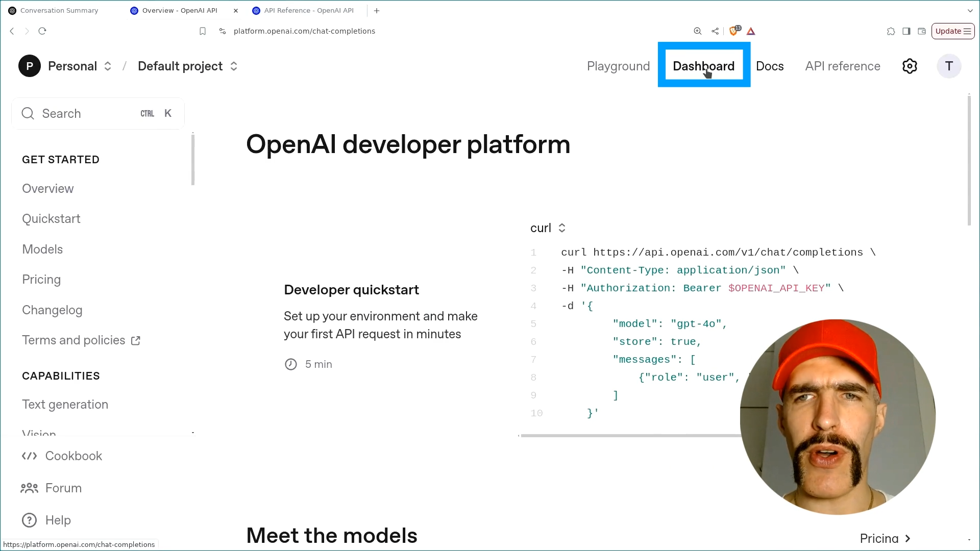Screen dimensions: 980x551
Task: Click the sidebar Search input field
Action: point(98,113)
